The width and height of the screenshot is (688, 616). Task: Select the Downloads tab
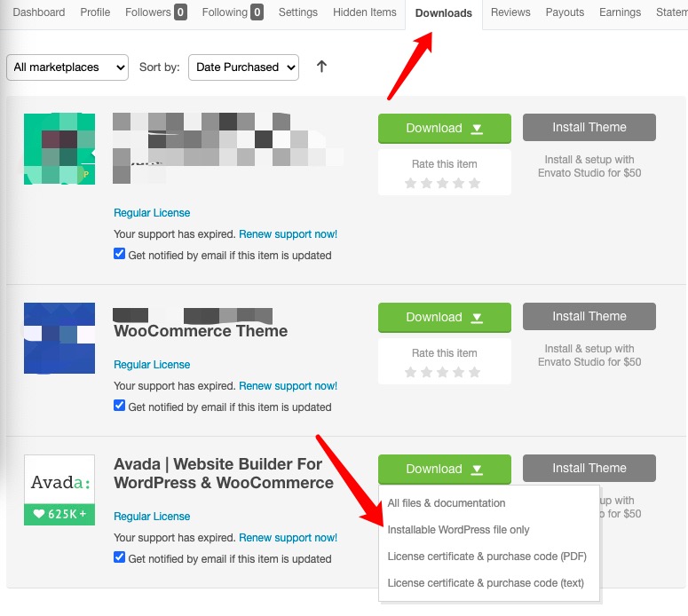[x=444, y=13]
